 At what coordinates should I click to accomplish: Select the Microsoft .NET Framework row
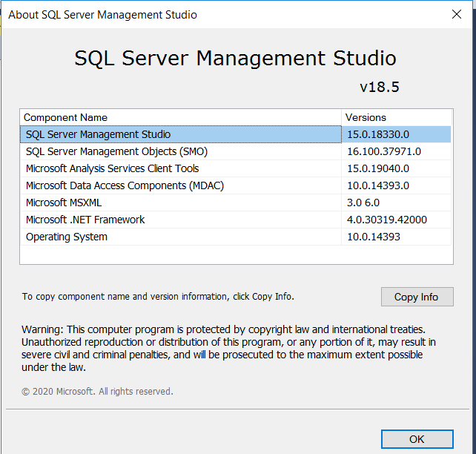point(235,220)
